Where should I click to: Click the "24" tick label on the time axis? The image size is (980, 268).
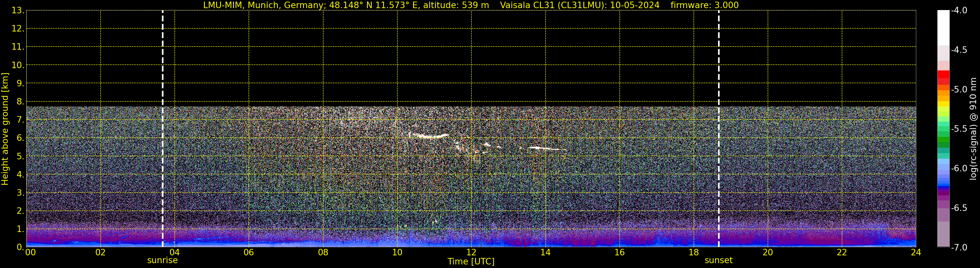click(x=916, y=252)
